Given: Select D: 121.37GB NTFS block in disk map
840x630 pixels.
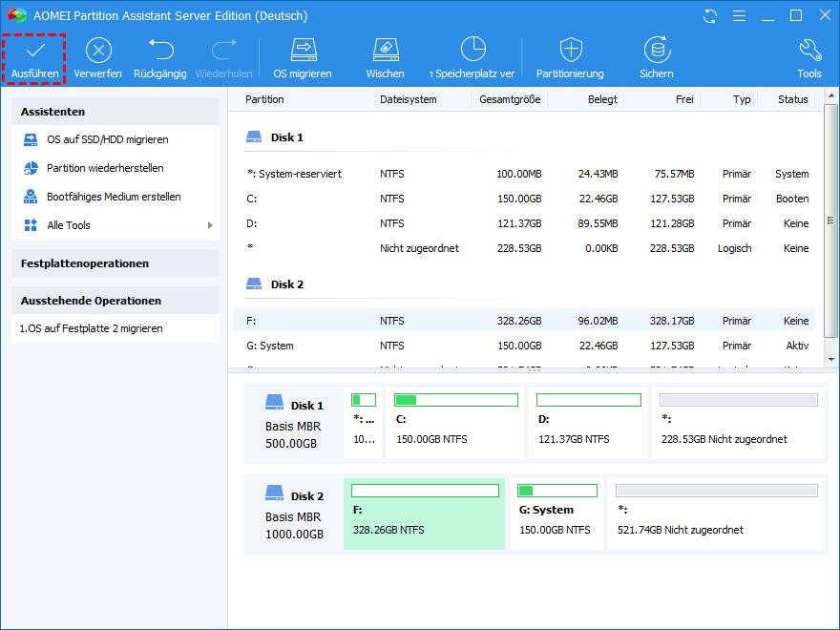Looking at the screenshot, I should [588, 423].
